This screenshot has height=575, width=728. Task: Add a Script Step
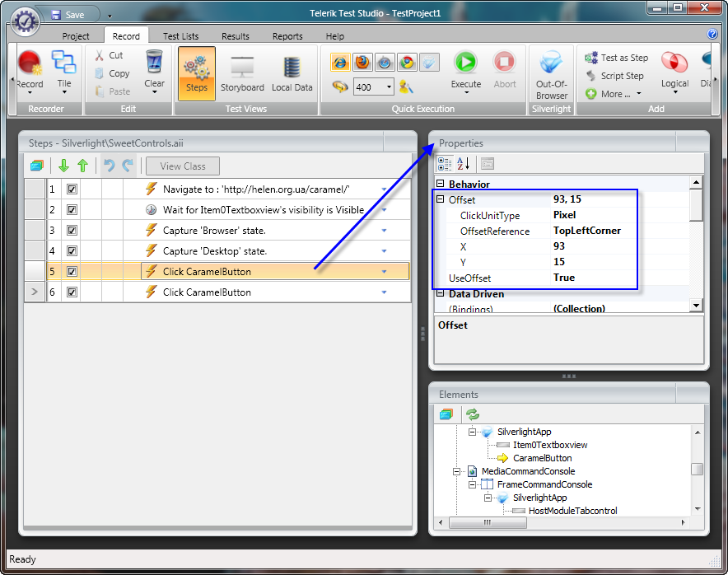click(x=615, y=76)
